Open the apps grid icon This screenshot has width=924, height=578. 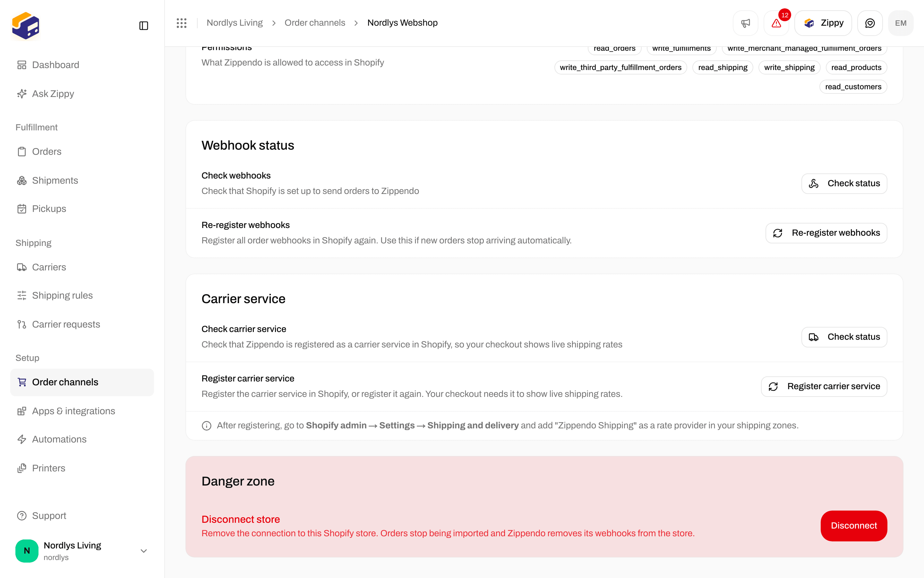(182, 23)
